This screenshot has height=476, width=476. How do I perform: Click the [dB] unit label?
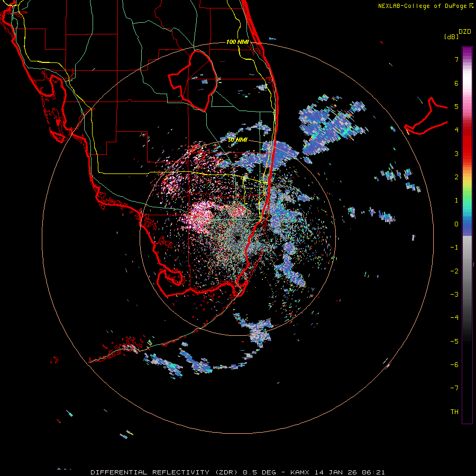click(452, 36)
